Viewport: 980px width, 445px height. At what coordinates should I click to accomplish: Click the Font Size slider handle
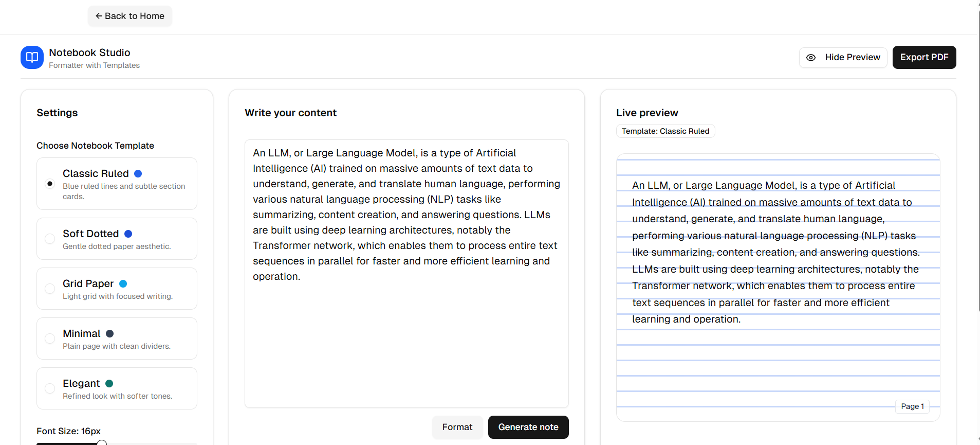click(102, 443)
